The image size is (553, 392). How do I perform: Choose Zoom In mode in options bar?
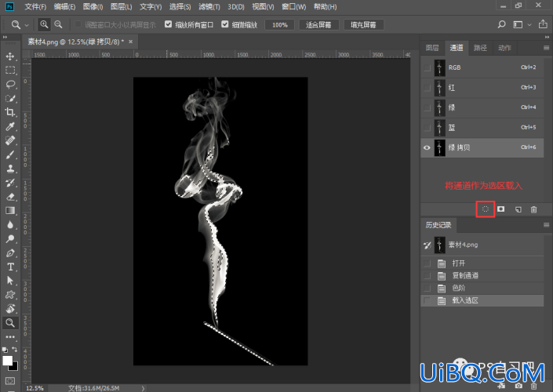click(44, 24)
